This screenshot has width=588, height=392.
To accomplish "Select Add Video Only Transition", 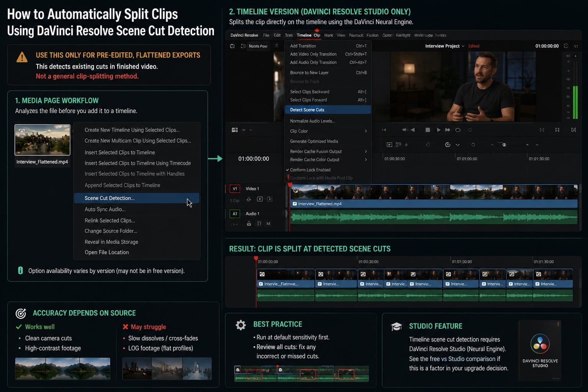I will (x=328, y=54).
